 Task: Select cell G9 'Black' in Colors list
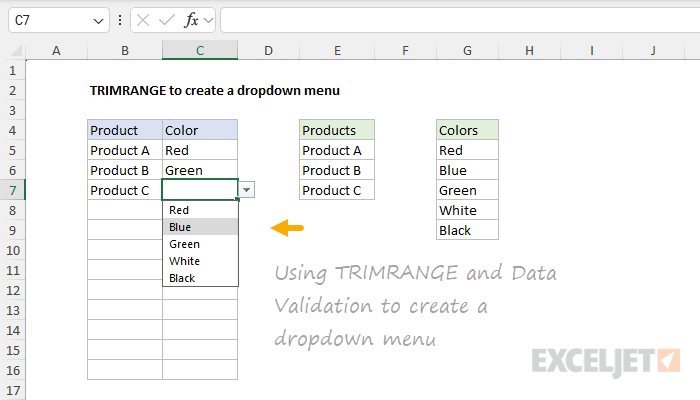click(467, 230)
